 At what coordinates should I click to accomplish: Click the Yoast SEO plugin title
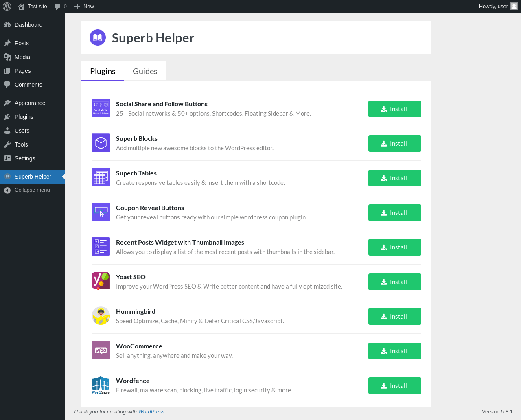coord(131,277)
